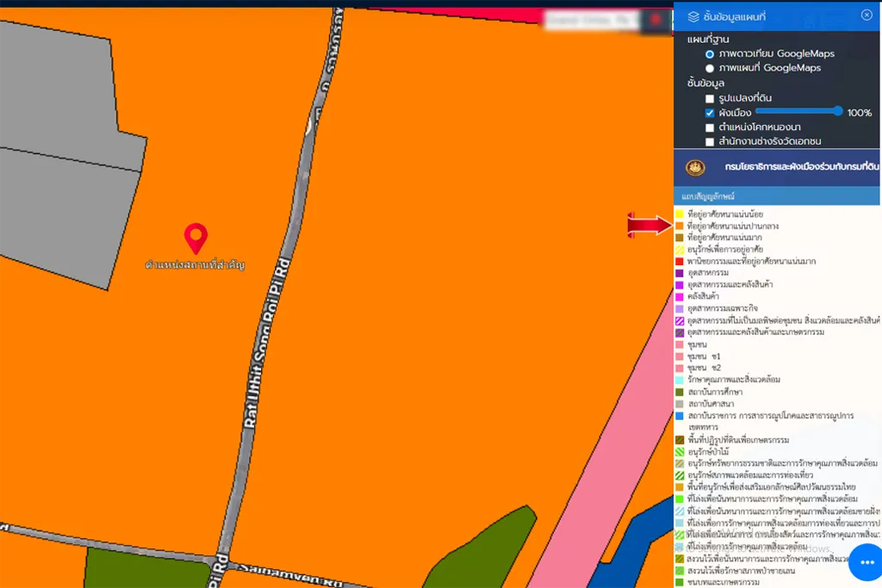Close the ชั้นข้อมูลแผนที่ panel
Screen dimensions: 882x588
pos(866,15)
